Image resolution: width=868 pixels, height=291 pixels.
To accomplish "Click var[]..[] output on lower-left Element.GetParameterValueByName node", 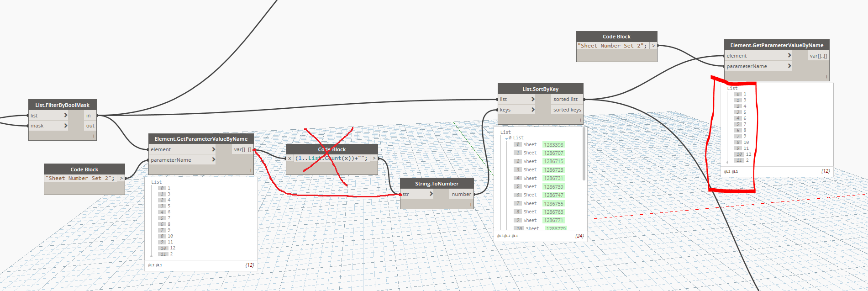I will pos(242,149).
